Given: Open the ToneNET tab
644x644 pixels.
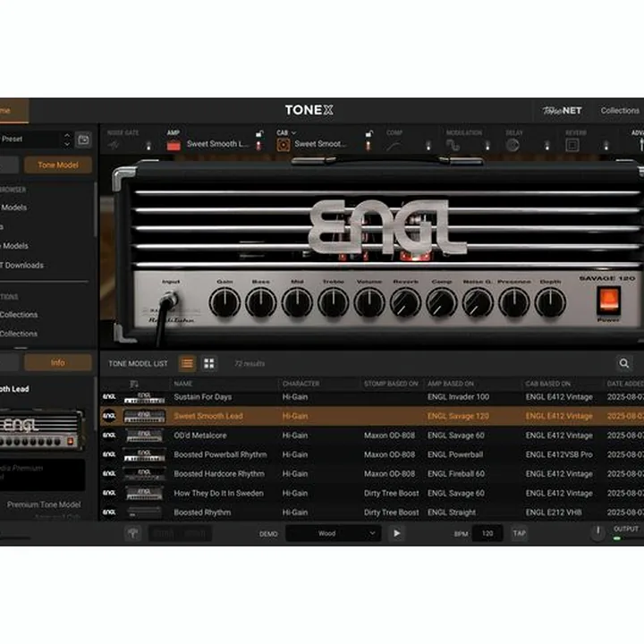Looking at the screenshot, I should click(x=562, y=111).
